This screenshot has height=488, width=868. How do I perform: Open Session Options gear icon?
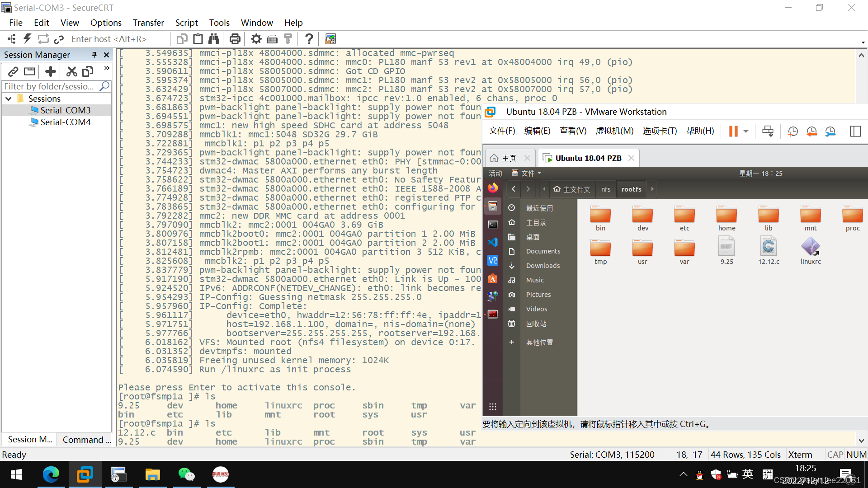pos(256,39)
